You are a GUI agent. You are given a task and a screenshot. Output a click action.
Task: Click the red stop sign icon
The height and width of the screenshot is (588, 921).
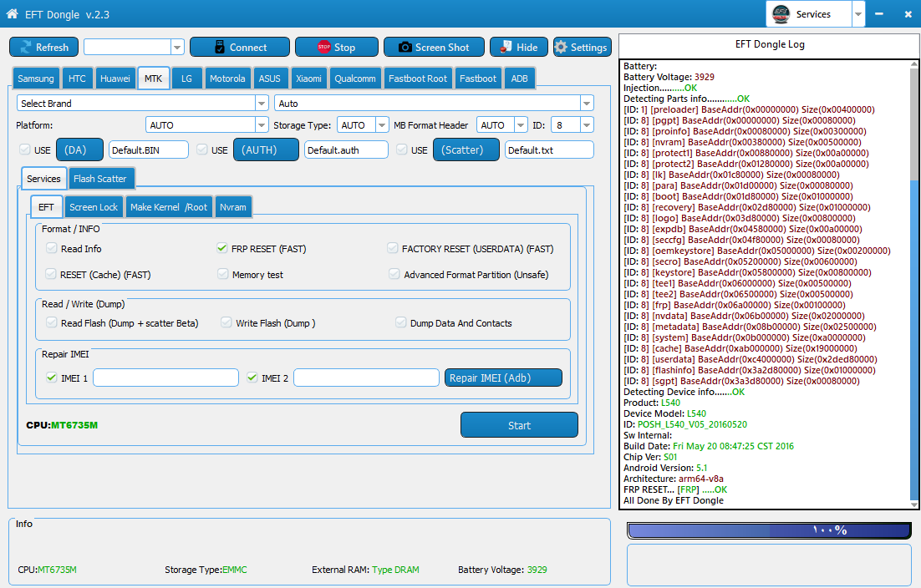tap(324, 47)
